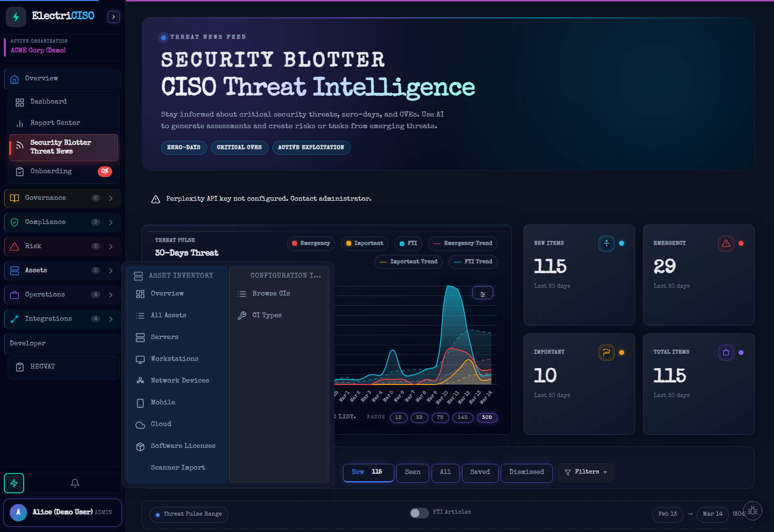Click the Report Center bar chart icon

click(x=20, y=122)
